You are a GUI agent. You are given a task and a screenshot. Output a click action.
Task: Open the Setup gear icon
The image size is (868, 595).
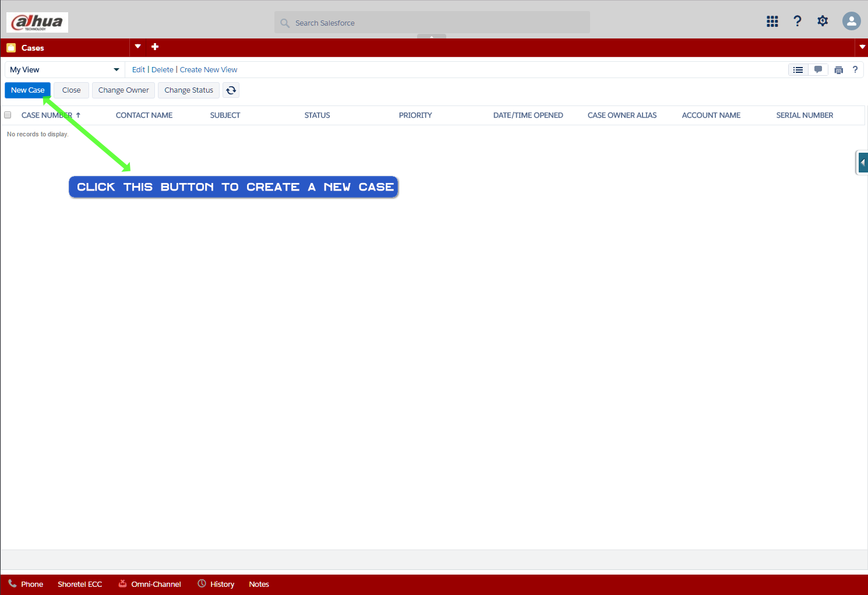(823, 22)
